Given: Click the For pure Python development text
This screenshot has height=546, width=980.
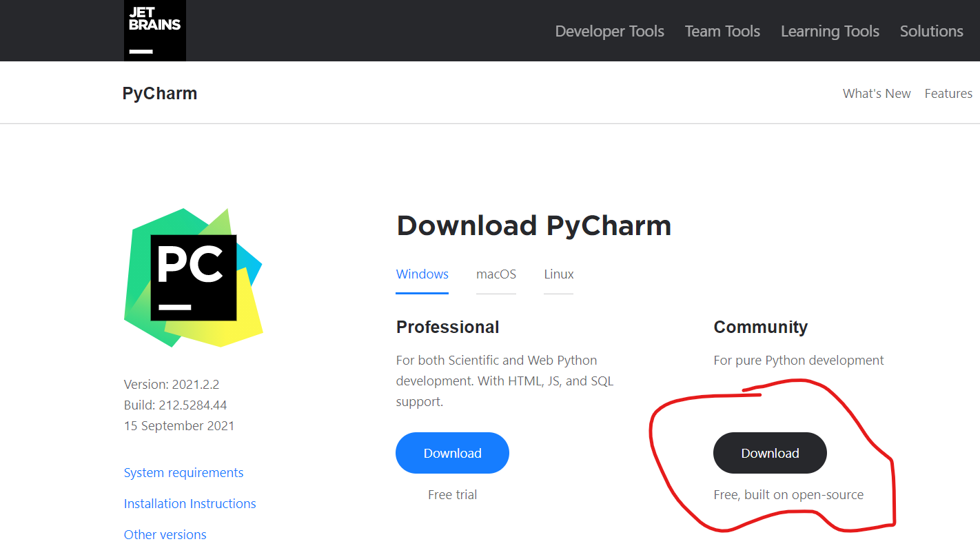Looking at the screenshot, I should pos(799,361).
